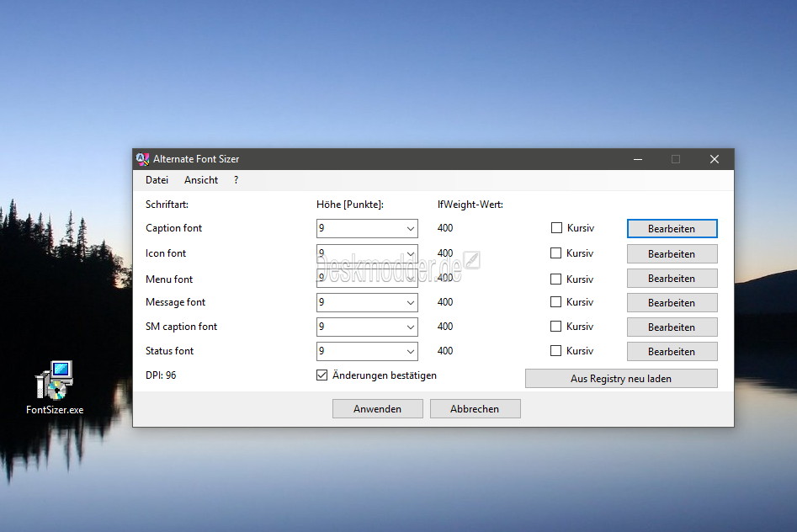Click the Alternate Font Sizer title bar icon
Viewport: 797px width, 532px height.
point(143,159)
